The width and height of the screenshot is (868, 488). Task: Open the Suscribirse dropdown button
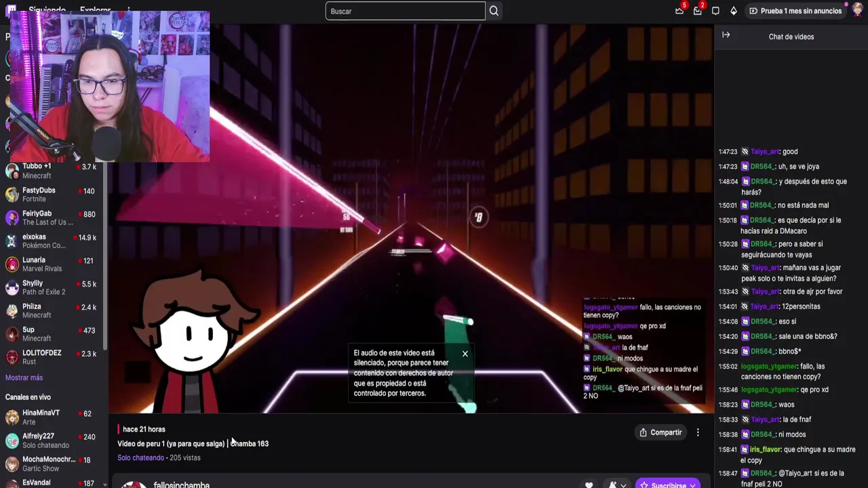(x=668, y=485)
